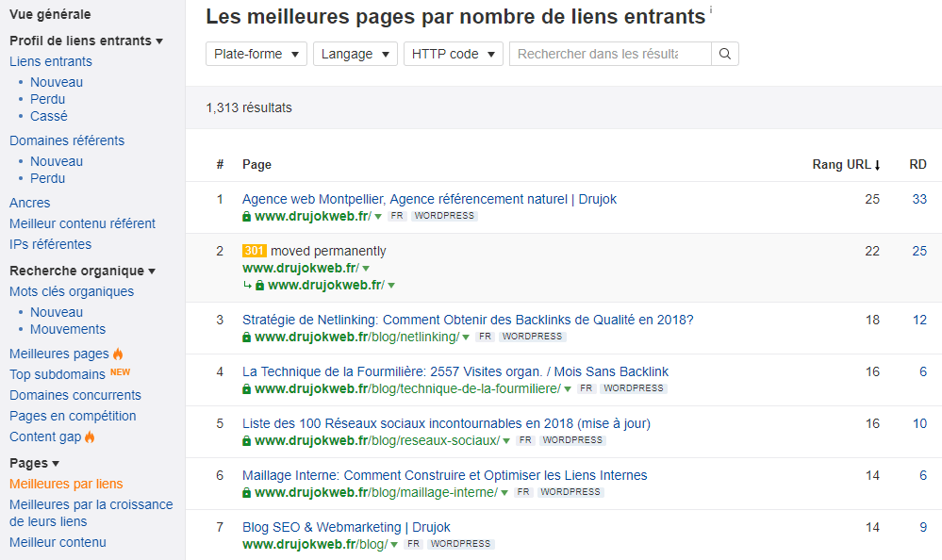This screenshot has height=560, width=942.
Task: Expand URL options arrow for the row 1 homepage URL
Action: point(378,217)
